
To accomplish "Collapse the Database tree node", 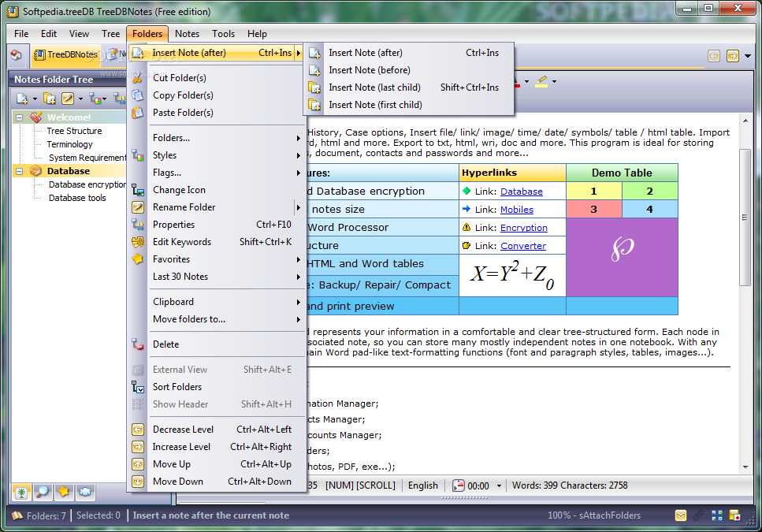I will (x=19, y=171).
